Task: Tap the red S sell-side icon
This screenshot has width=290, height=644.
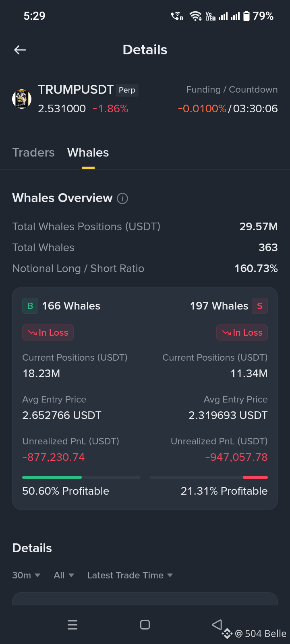Action: pos(260,306)
